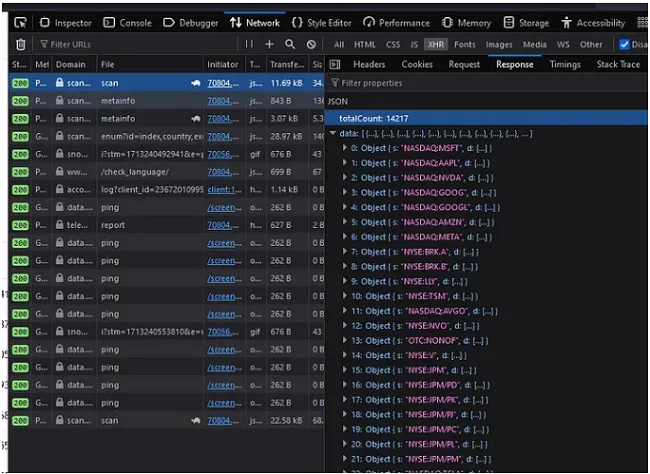This screenshot has height=474, width=650.
Task: Open initiator link in first scan row
Action: [x=223, y=83]
